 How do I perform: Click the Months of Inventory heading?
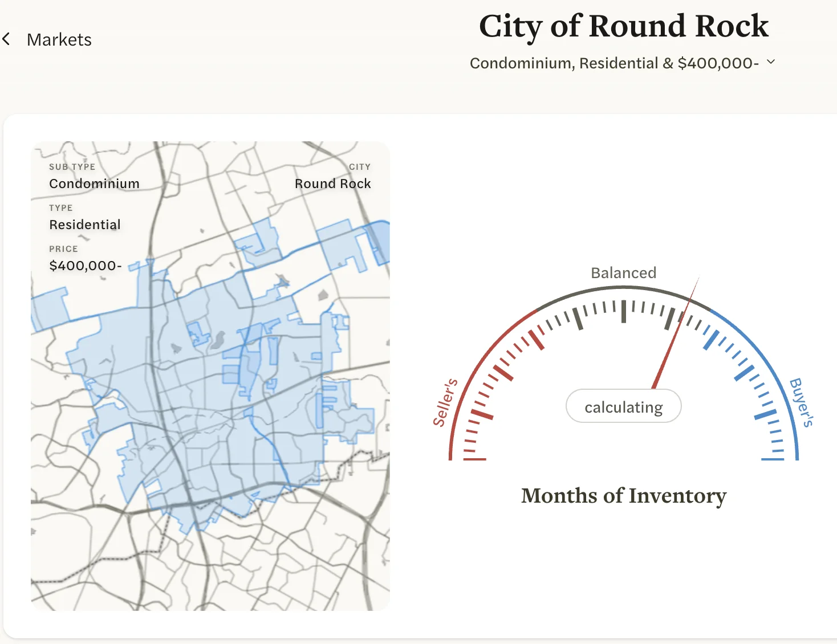(624, 496)
